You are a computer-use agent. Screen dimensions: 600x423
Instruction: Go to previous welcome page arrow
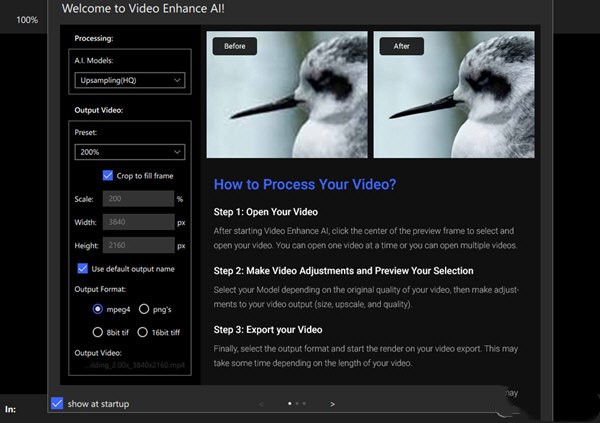[x=261, y=404]
